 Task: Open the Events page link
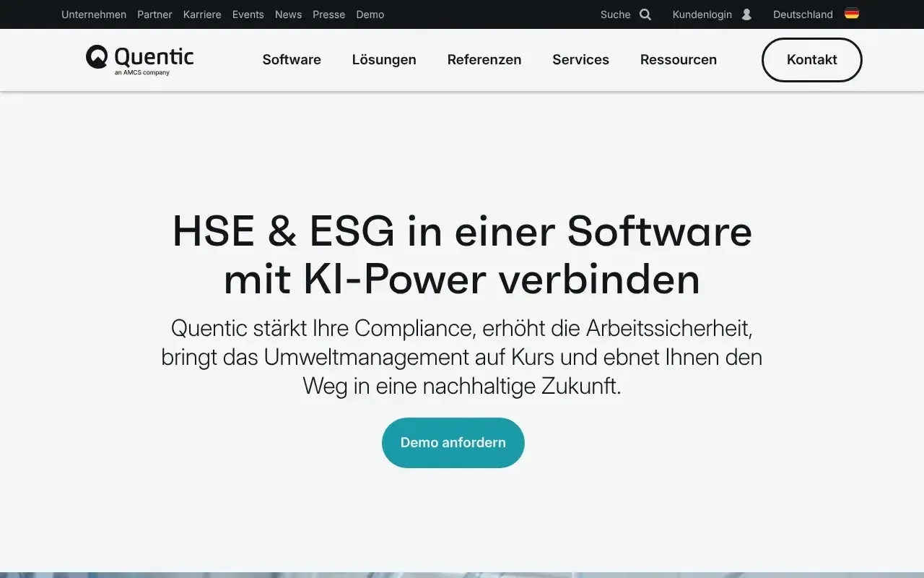click(x=248, y=14)
